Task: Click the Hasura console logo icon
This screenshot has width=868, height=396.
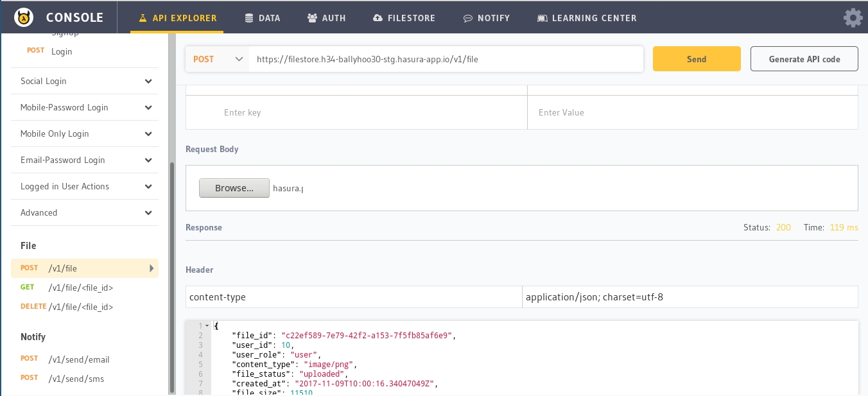Action: 24,17
